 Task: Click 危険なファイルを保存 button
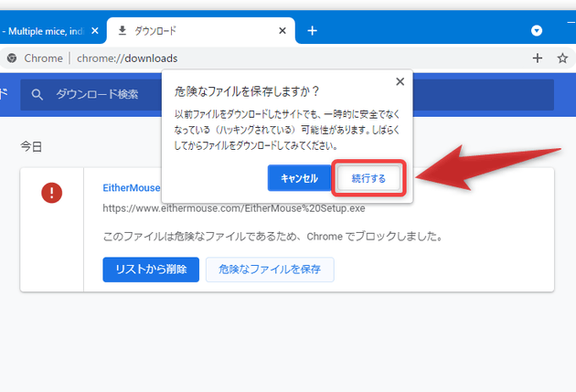coord(270,270)
